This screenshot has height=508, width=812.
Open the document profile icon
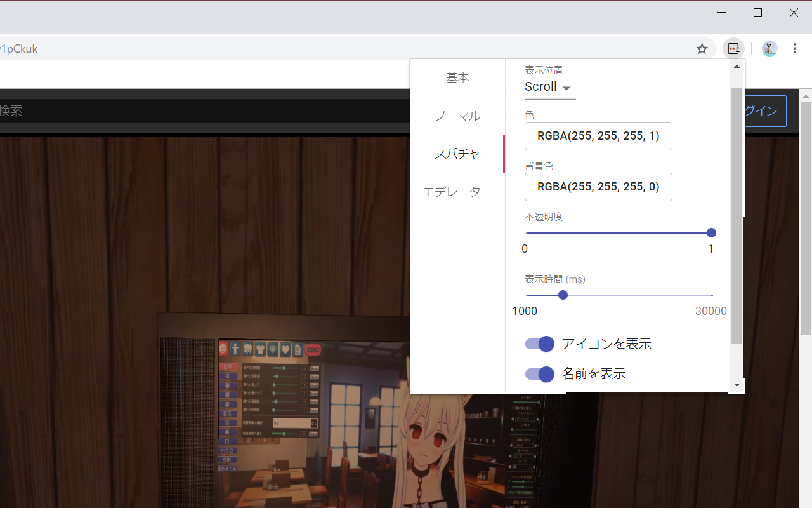[x=297, y=349]
